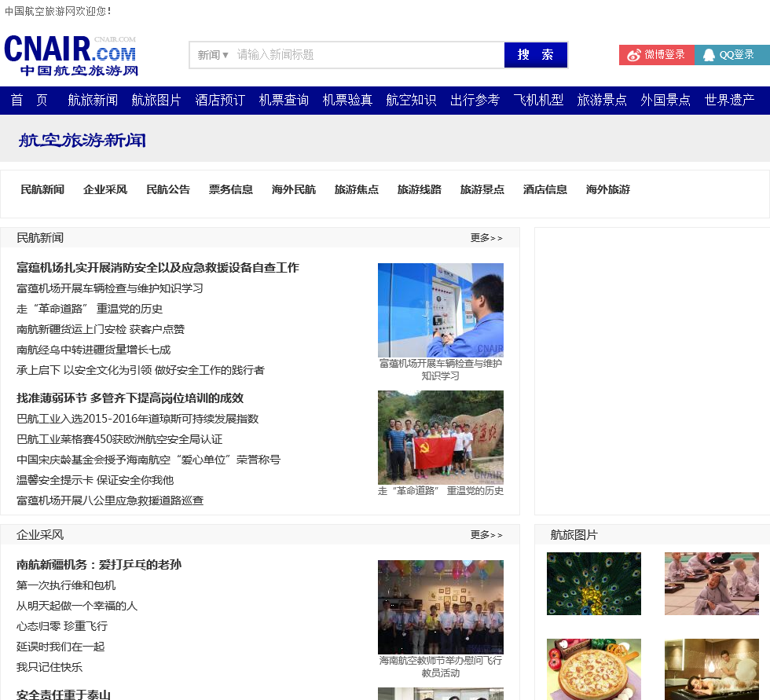
Task: Click caption 海南航空教师节举办慰问飞行教员活动
Action: tap(441, 667)
